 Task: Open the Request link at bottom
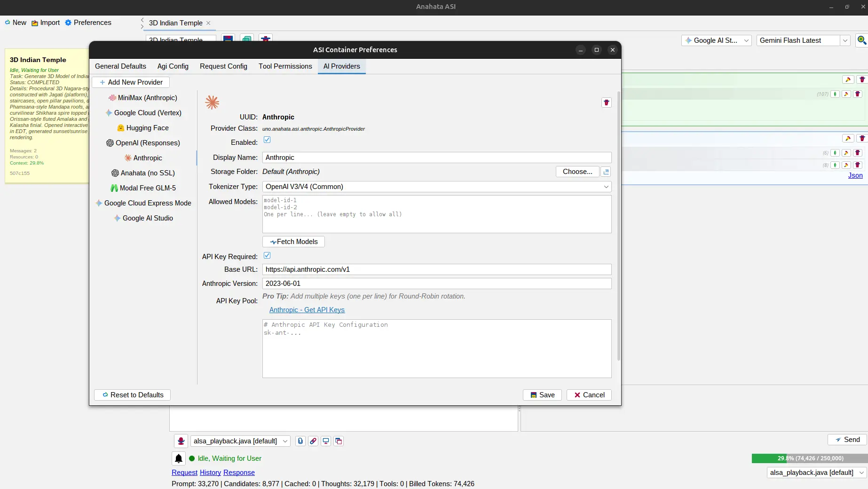pyautogui.click(x=184, y=473)
